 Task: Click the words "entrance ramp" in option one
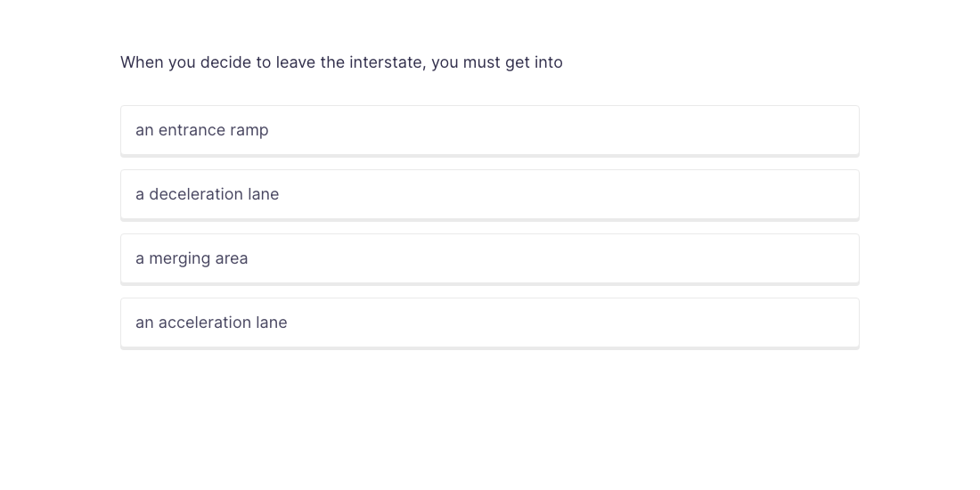(213, 130)
